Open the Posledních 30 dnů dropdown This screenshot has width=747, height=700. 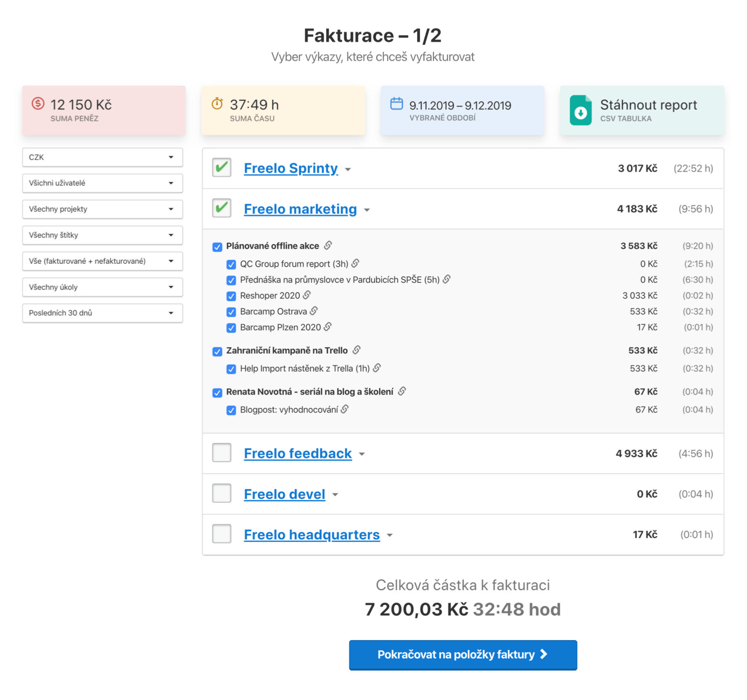coord(102,313)
